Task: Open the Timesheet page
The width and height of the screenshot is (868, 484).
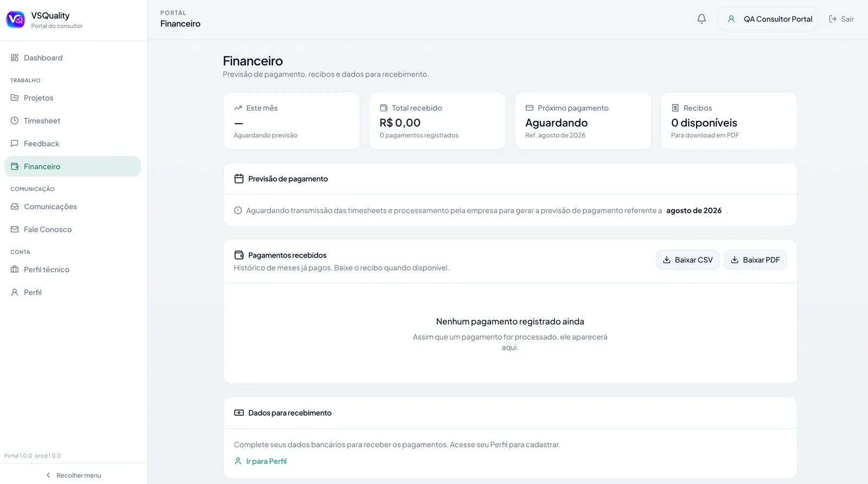Action: pyautogui.click(x=73, y=121)
